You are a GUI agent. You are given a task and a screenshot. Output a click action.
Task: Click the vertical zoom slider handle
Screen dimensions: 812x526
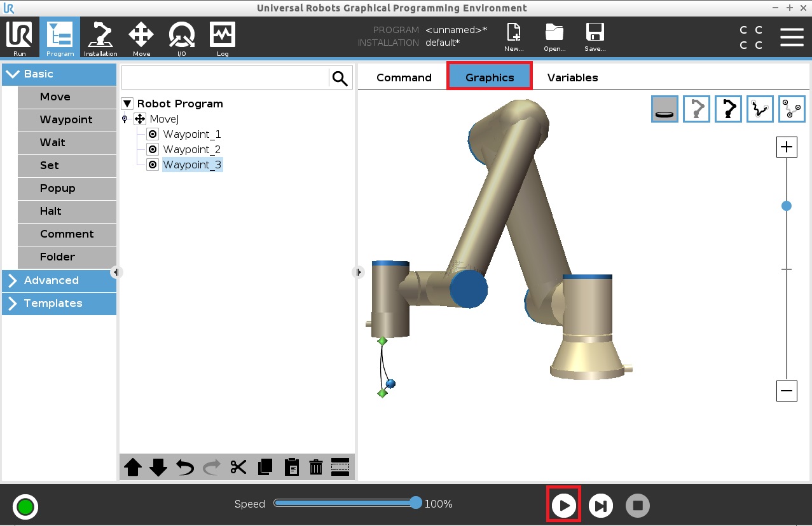(x=787, y=206)
